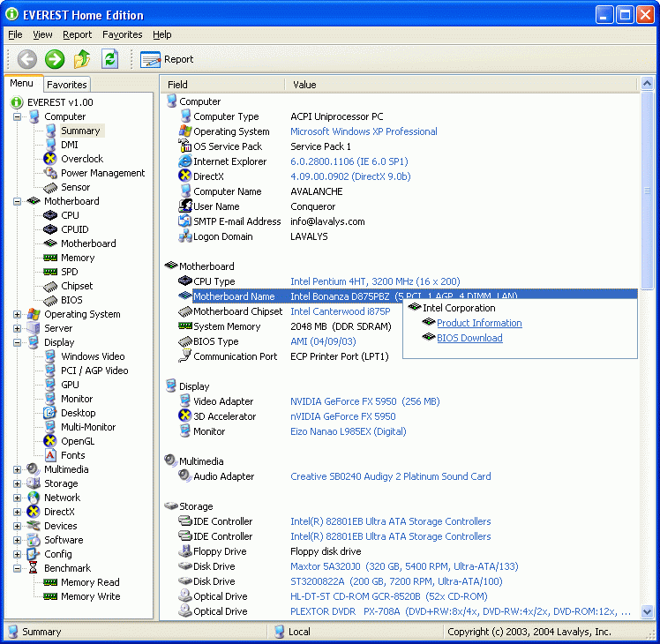
Task: Open the View menu
Action: coord(42,34)
